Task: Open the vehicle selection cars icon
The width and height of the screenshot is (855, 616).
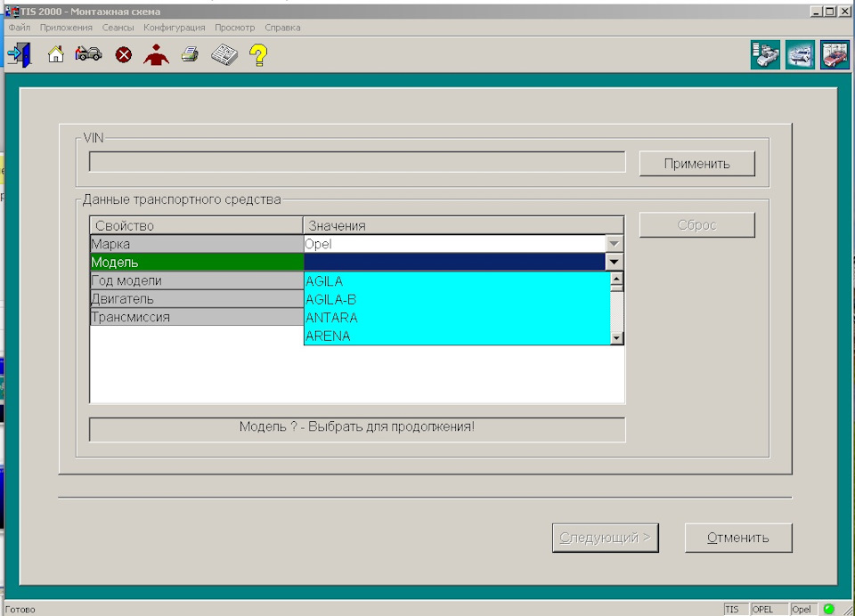Action: (x=88, y=53)
